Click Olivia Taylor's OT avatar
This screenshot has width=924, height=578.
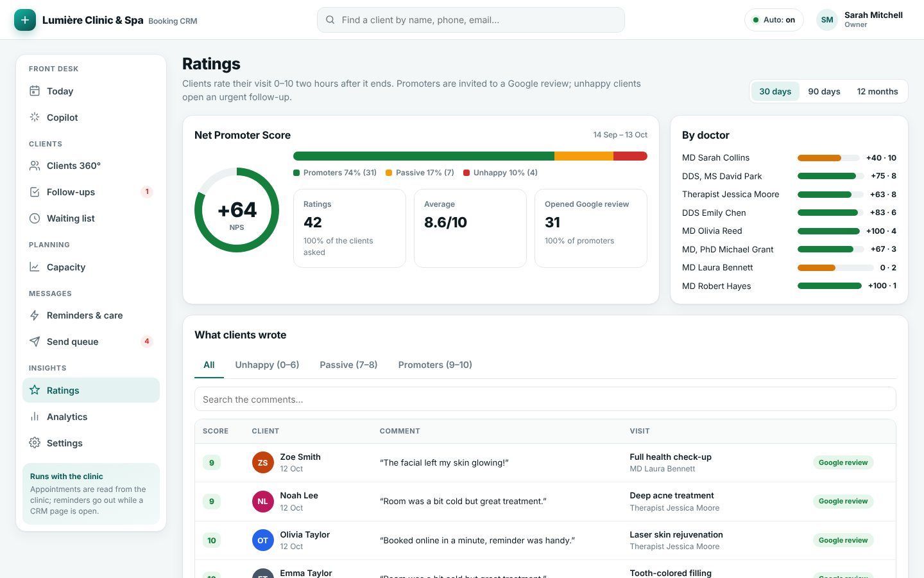pyautogui.click(x=262, y=540)
